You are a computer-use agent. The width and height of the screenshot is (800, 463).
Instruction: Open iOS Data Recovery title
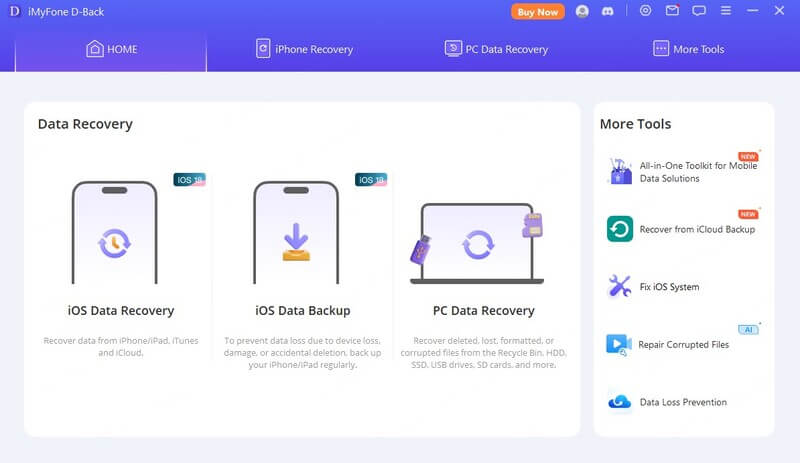pyautogui.click(x=121, y=310)
